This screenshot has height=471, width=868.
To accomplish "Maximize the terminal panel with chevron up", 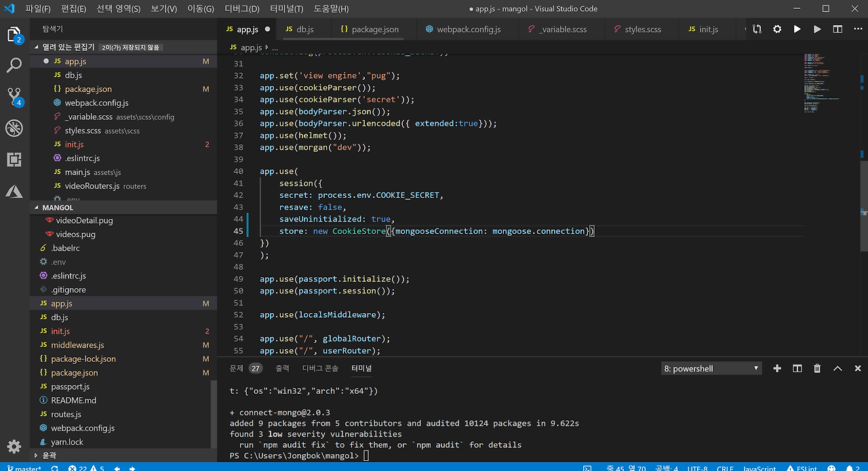I will (837, 368).
